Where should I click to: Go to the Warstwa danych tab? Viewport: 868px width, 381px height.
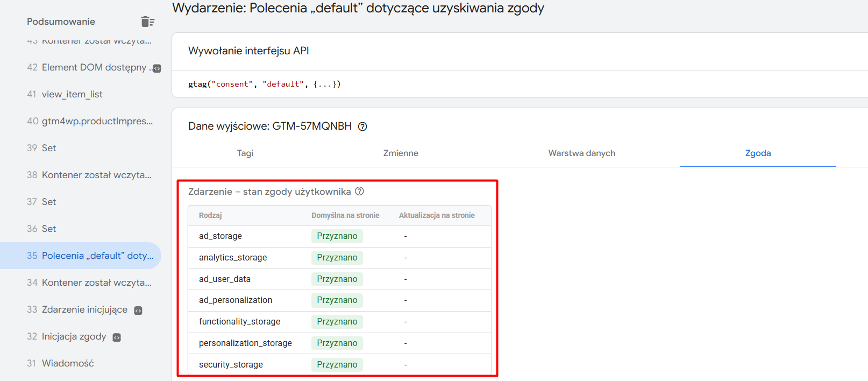click(582, 153)
